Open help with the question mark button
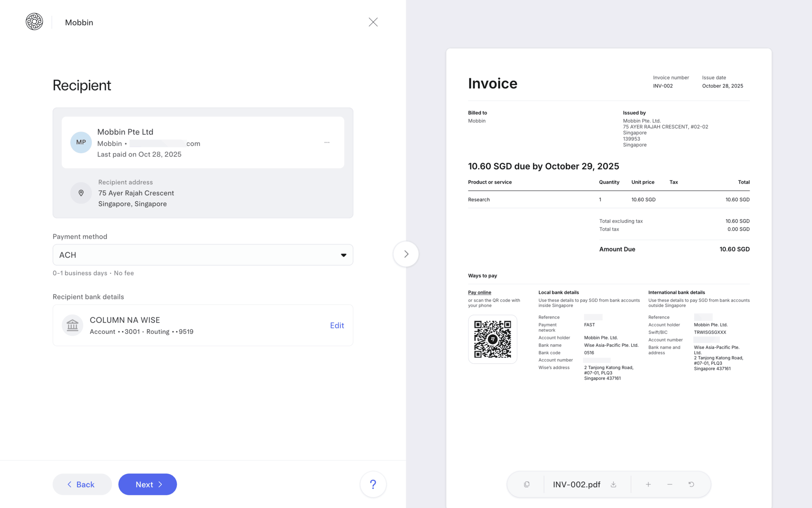 click(373, 484)
